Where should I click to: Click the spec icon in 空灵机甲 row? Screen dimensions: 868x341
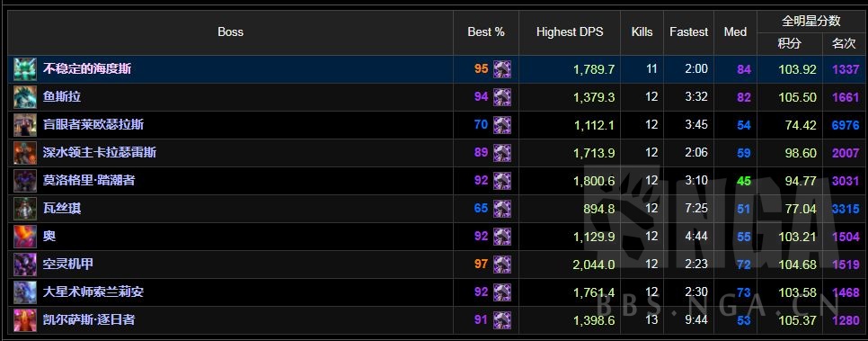pos(502,265)
